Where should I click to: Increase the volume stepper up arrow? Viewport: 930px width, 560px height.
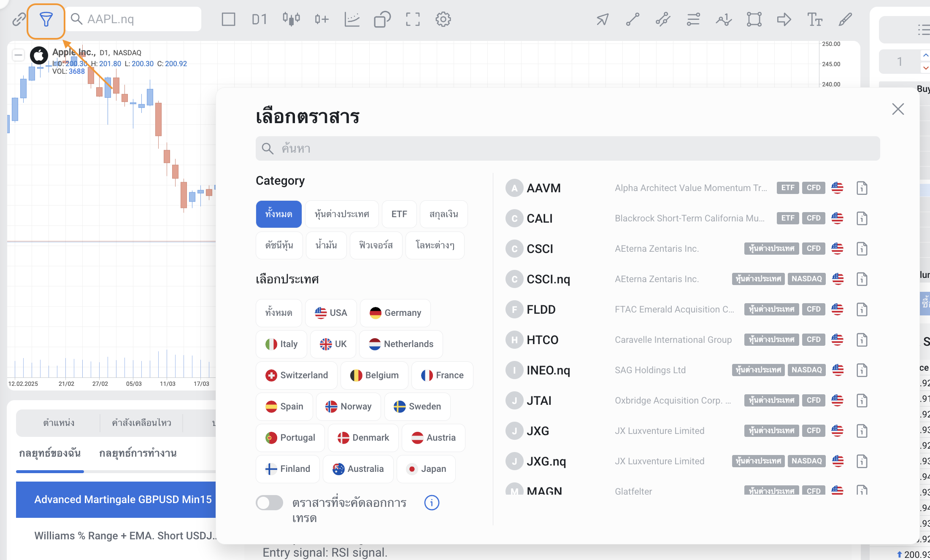coord(925,55)
